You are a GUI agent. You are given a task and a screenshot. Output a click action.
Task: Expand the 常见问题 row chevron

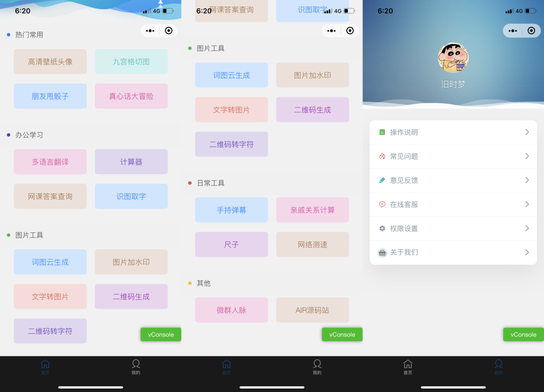pos(527,156)
